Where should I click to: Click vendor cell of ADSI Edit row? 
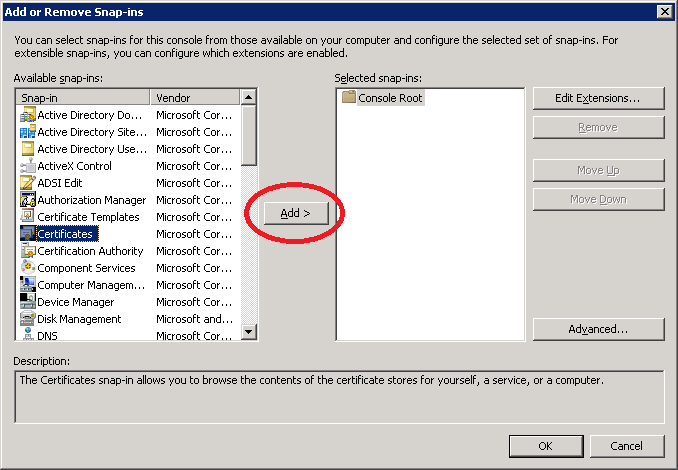194,183
